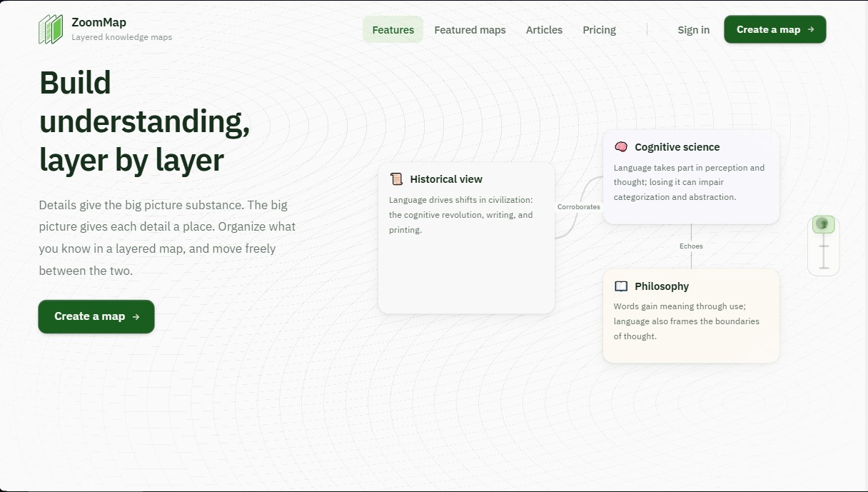Click Cognitive science description about perception

pos(689,182)
